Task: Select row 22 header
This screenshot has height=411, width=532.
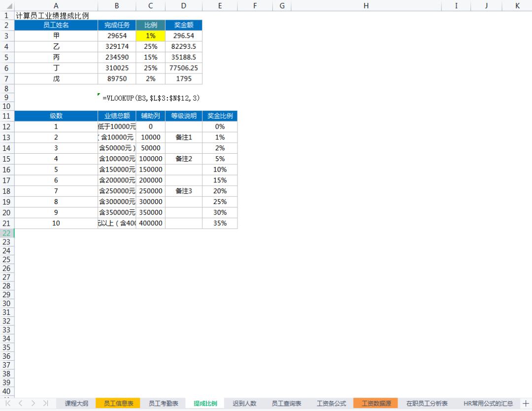Action: [x=7, y=234]
